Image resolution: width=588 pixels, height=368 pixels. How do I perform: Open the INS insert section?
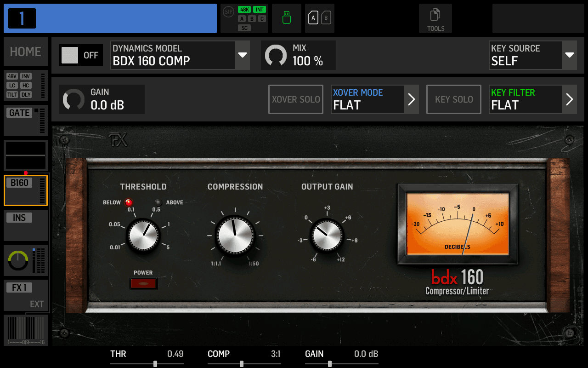(26, 225)
